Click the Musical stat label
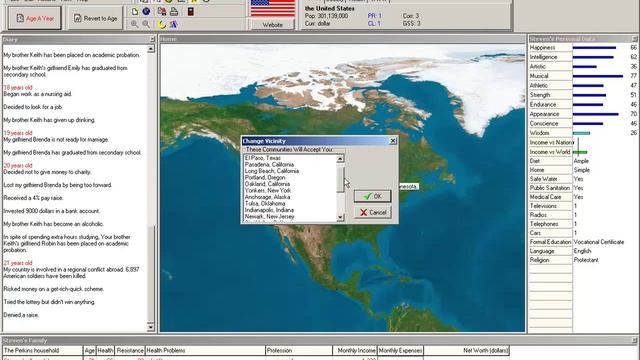640x360 pixels. point(539,76)
